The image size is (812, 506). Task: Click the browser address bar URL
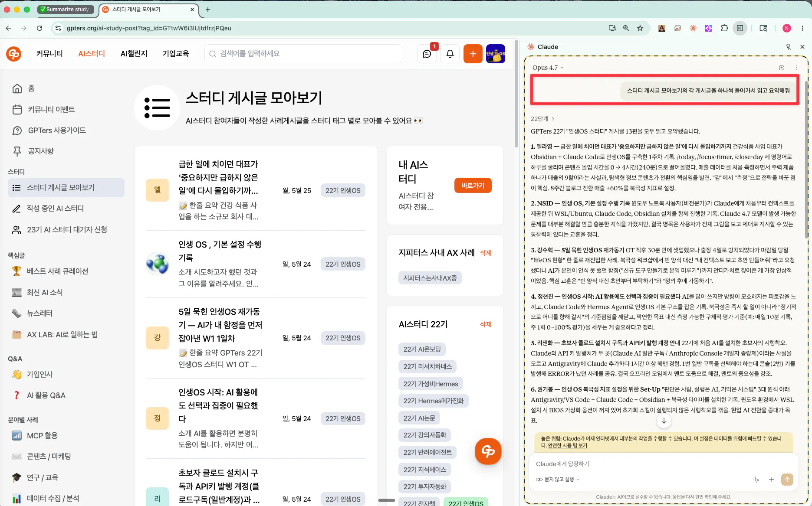pyautogui.click(x=149, y=28)
